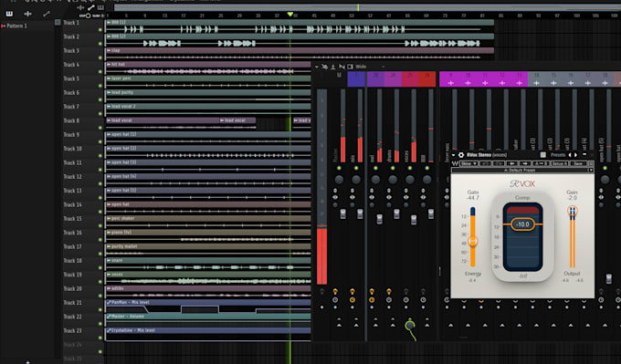
Task: Click the third icon in the mixer toolbar
Action: 333,67
